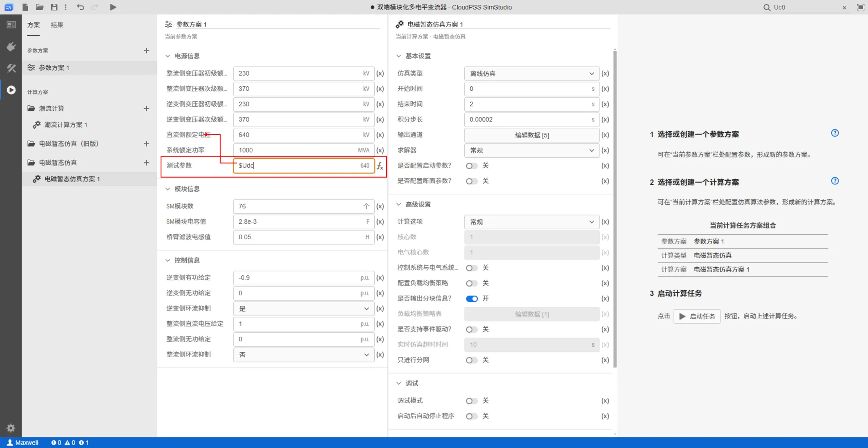Click errors counter in status bar
Image resolution: width=868 pixels, height=448 pixels.
pyautogui.click(x=56, y=443)
